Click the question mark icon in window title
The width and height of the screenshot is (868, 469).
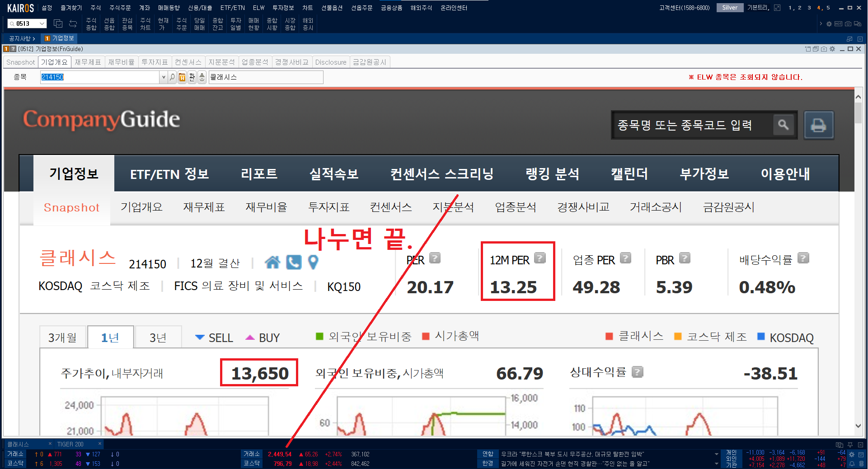[13, 49]
